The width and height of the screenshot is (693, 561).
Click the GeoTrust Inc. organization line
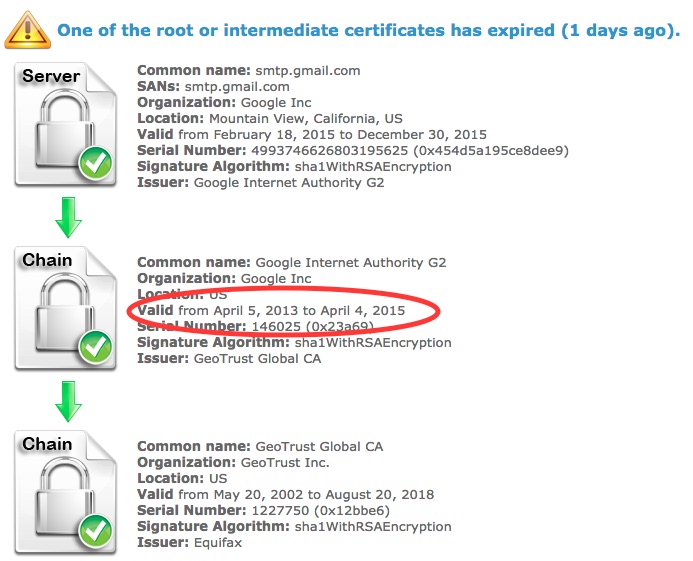232,463
